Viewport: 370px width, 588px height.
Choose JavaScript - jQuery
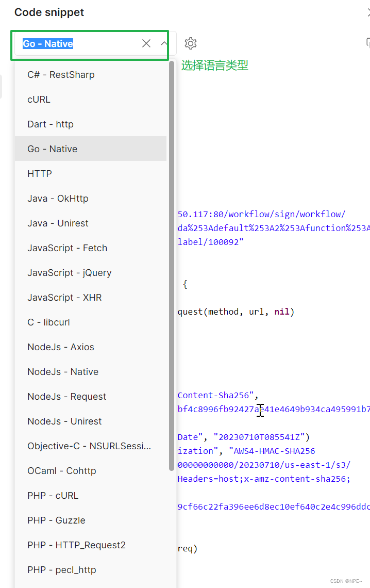coord(91,273)
